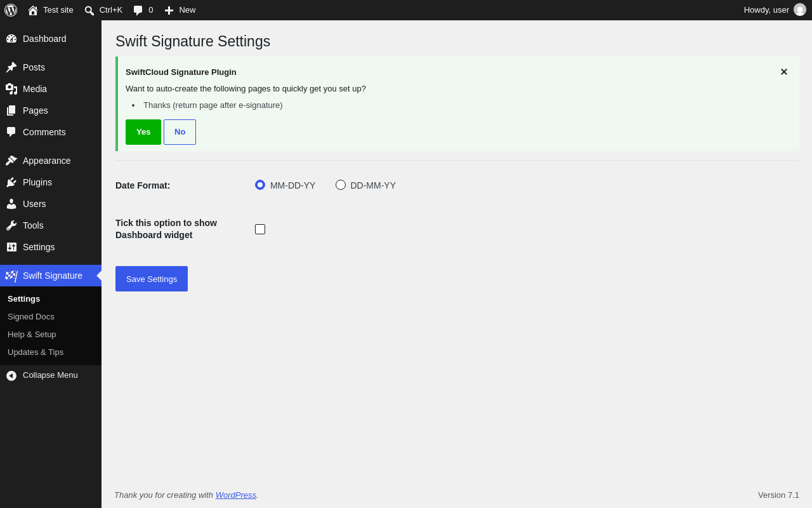This screenshot has height=508, width=812.
Task: Click the plus icon for New
Action: point(169,10)
